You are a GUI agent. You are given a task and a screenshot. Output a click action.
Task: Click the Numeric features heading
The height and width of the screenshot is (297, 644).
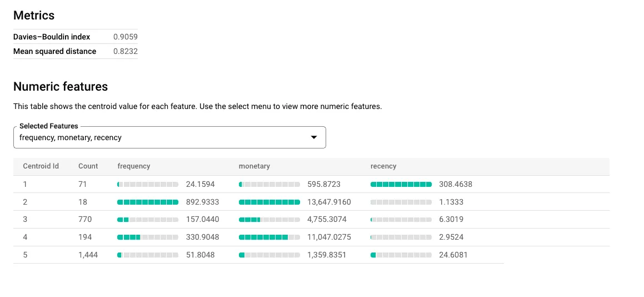61,87
